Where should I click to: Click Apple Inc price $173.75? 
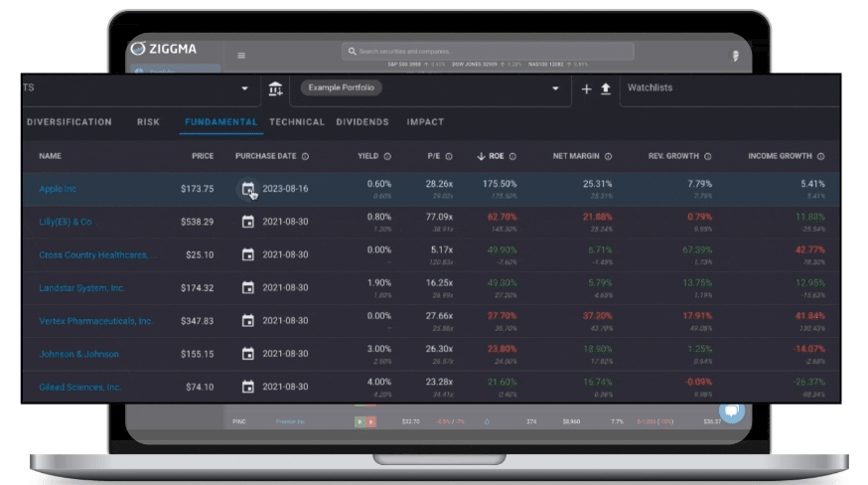pyautogui.click(x=197, y=189)
